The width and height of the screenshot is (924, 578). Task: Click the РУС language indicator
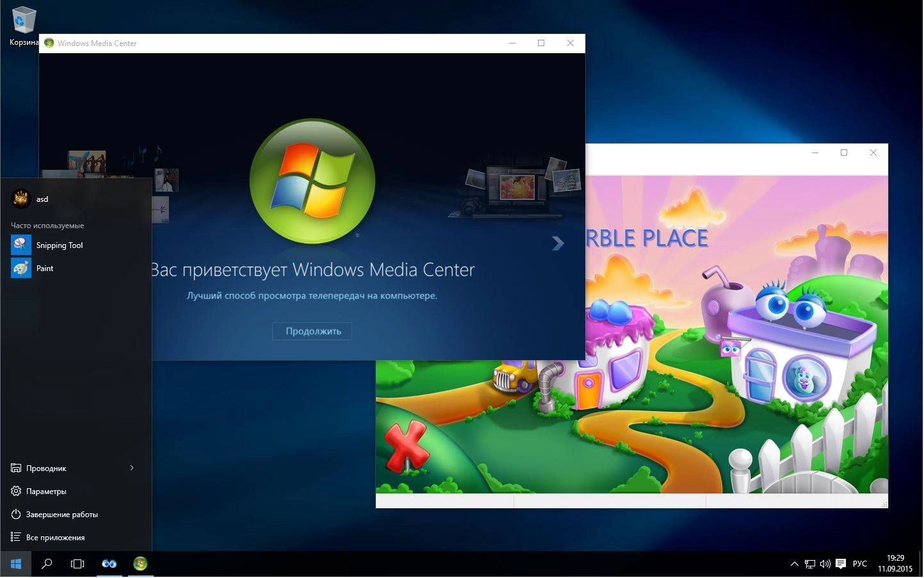click(860, 565)
